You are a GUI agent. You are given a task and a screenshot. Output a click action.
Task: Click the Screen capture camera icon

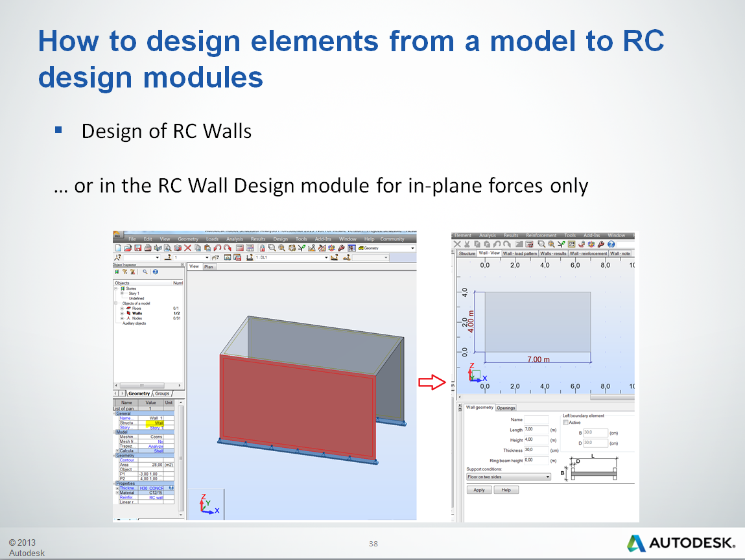(178, 248)
